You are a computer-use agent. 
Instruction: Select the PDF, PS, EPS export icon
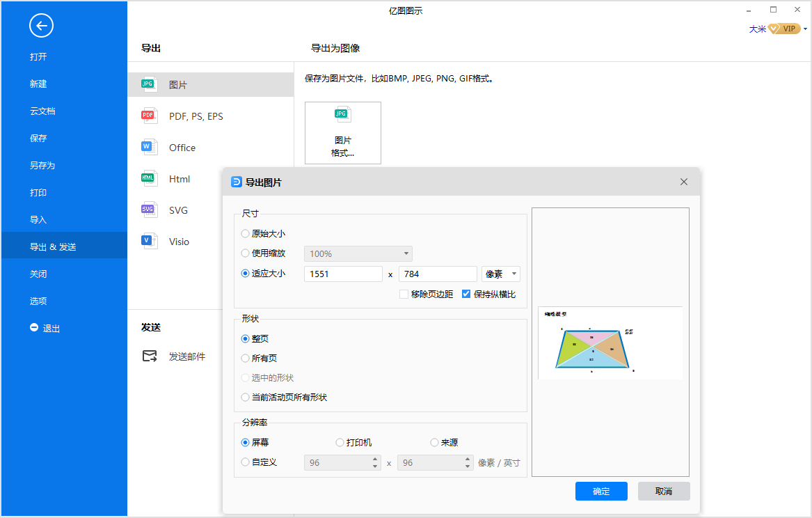148,116
